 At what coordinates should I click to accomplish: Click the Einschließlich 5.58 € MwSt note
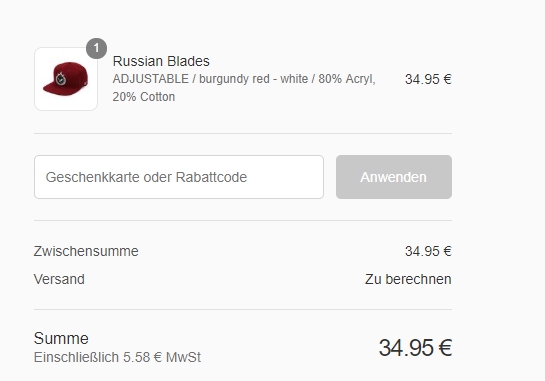click(x=117, y=357)
